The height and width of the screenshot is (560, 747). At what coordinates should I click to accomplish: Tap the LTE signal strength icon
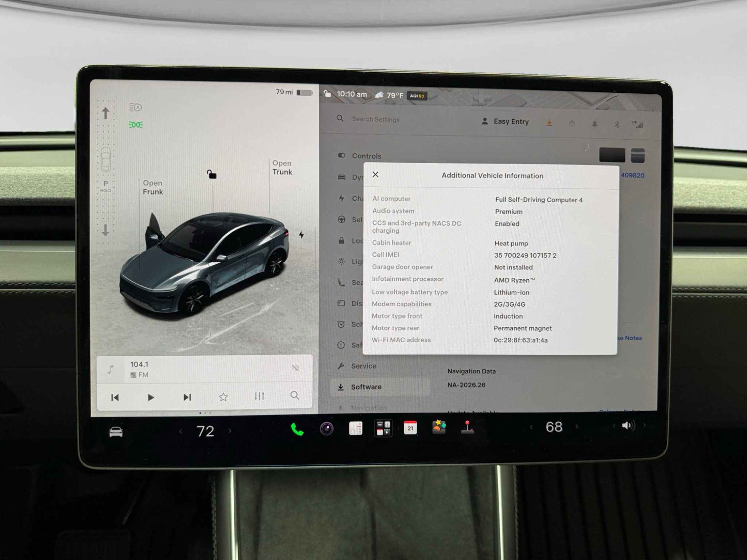[x=638, y=124]
